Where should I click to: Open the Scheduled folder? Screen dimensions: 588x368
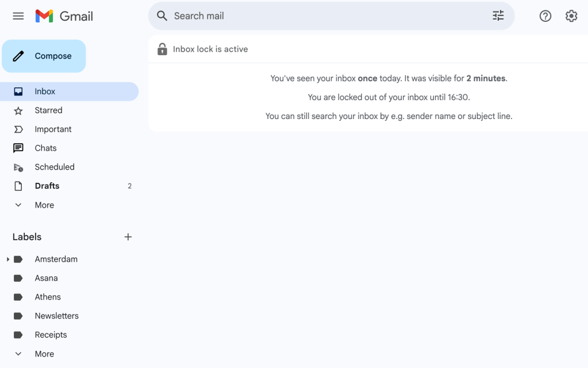(55, 167)
